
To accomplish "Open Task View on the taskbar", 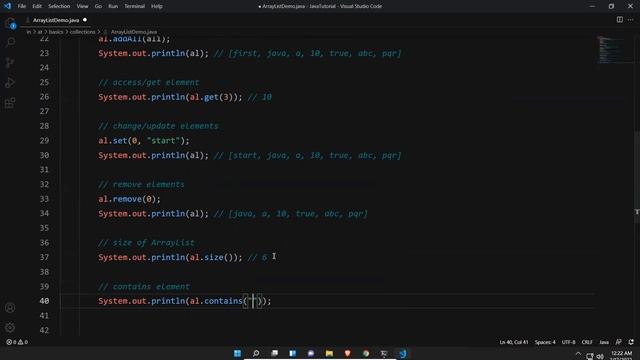I will 274,353.
